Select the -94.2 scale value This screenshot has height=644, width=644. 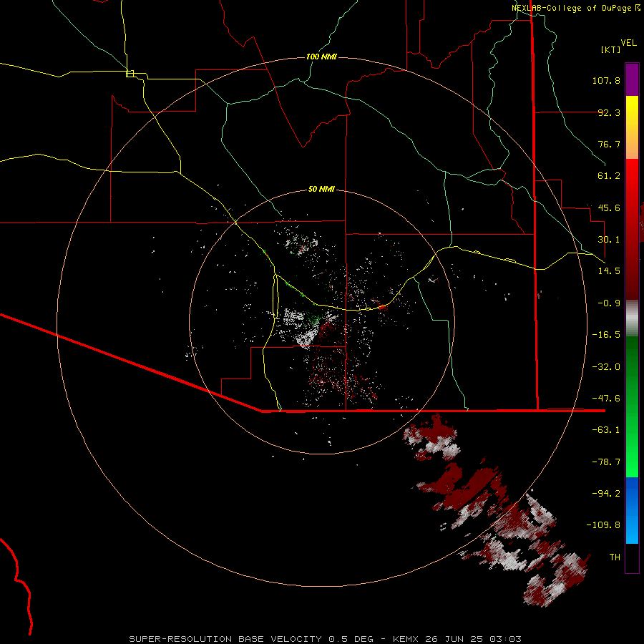(606, 494)
